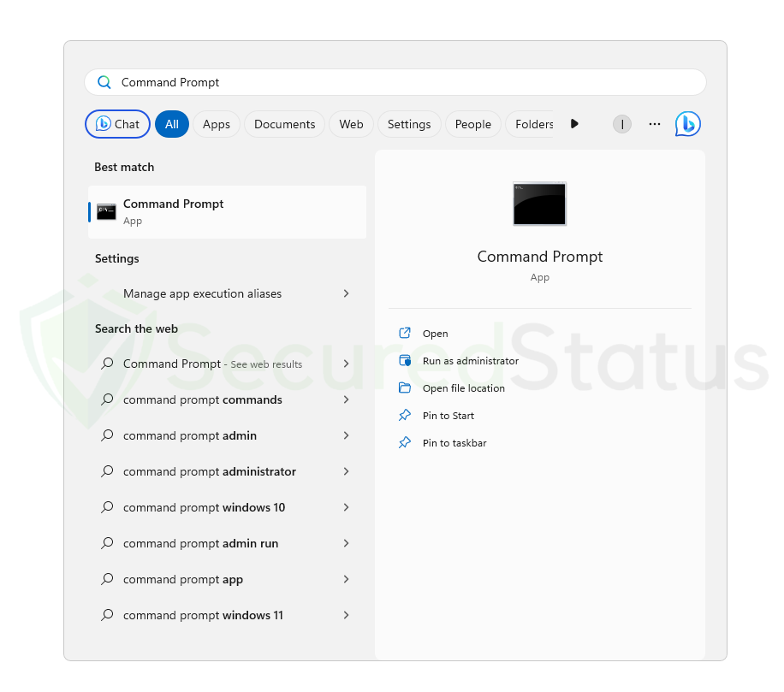This screenshot has width=784, height=692.
Task: Click Open in the app actions
Action: coord(436,334)
